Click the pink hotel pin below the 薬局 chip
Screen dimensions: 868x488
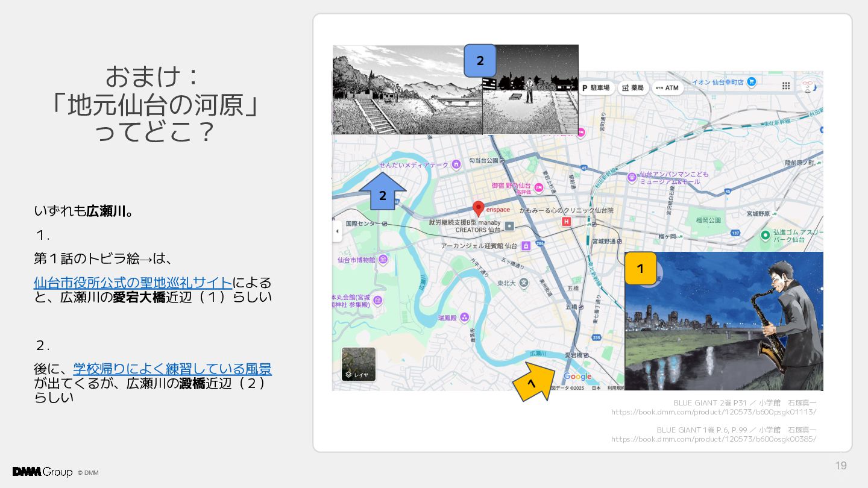coord(581,133)
